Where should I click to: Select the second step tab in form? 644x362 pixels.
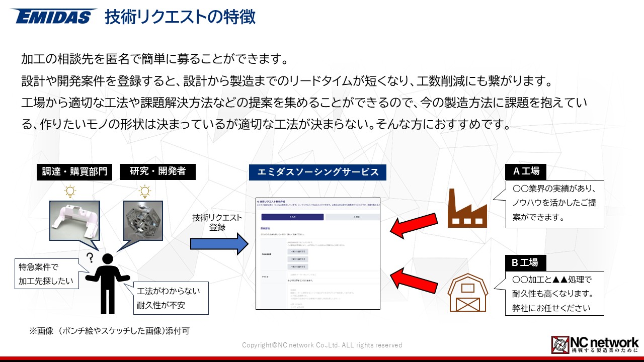[352, 217]
